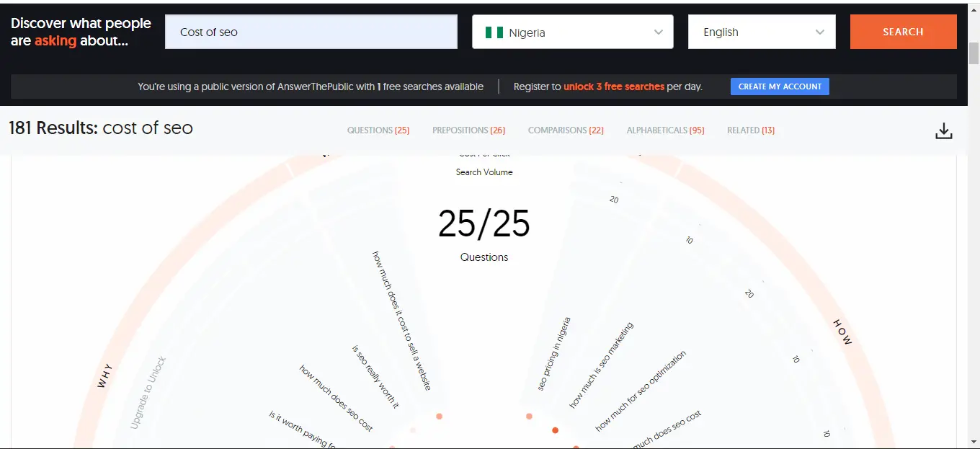Click 'seo pricing in nigeria' query
Image resolution: width=980 pixels, height=449 pixels.
tap(554, 354)
